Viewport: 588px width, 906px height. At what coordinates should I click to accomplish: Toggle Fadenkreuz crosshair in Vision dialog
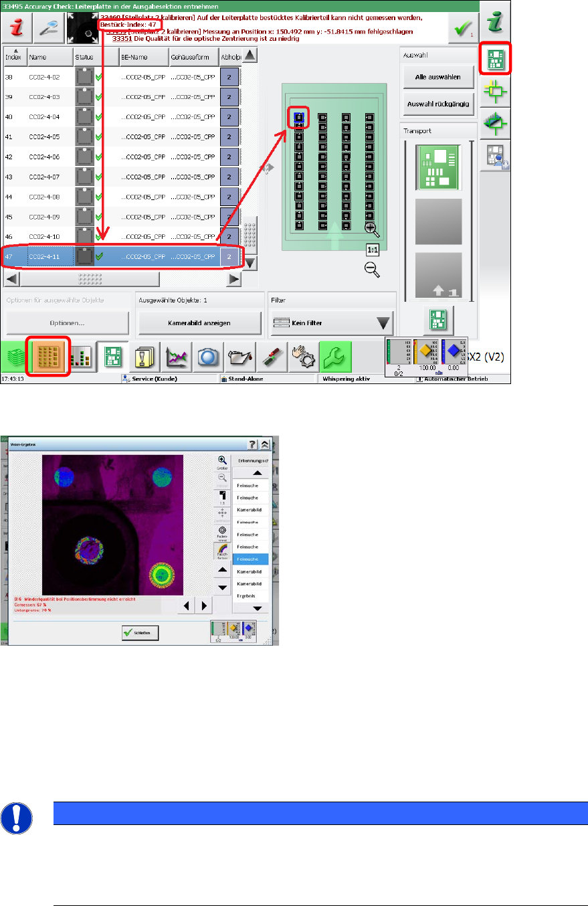point(221,533)
